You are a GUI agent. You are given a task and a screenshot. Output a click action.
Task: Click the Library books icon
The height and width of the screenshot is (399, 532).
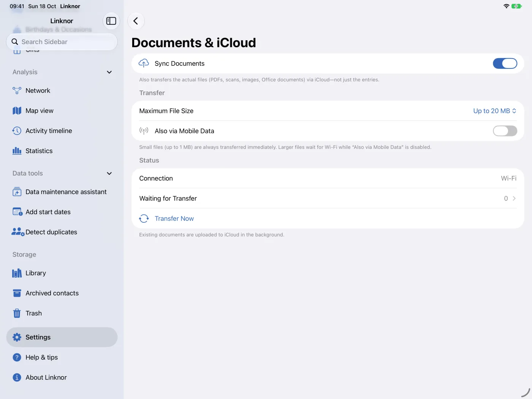pyautogui.click(x=17, y=273)
